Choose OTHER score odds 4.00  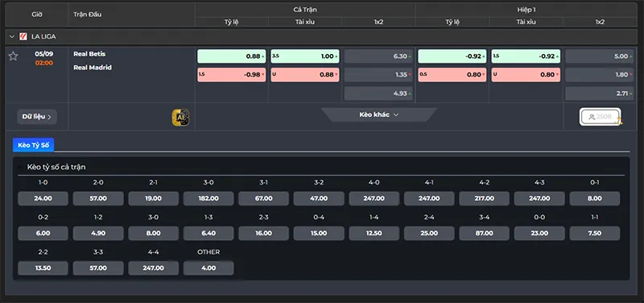[208, 268]
